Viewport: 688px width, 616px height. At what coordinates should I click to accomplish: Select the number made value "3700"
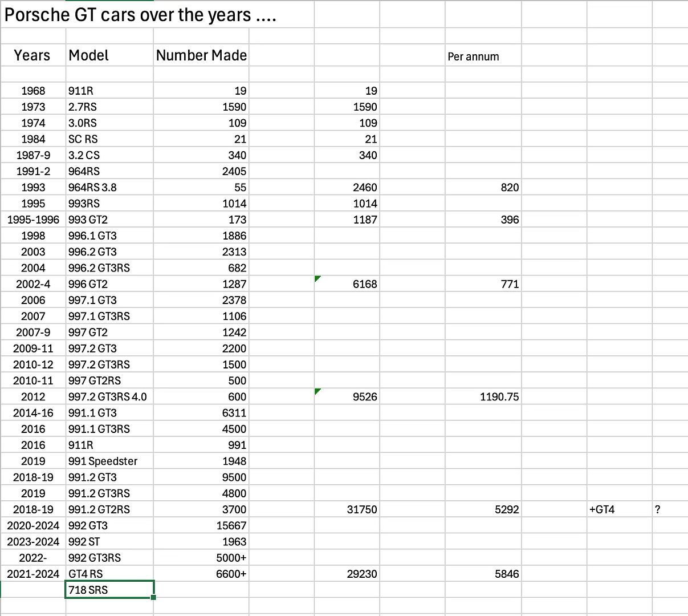click(x=201, y=509)
